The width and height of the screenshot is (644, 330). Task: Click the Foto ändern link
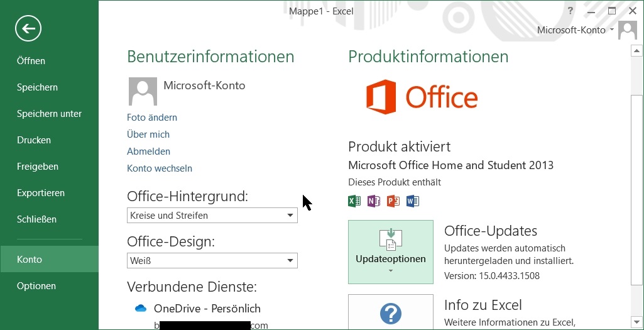click(152, 118)
